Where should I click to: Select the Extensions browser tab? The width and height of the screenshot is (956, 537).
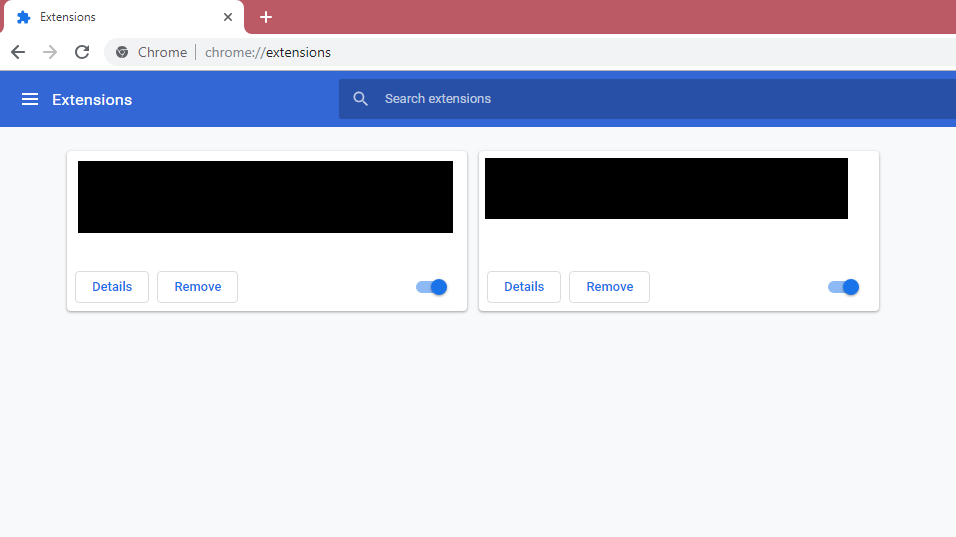(x=124, y=17)
